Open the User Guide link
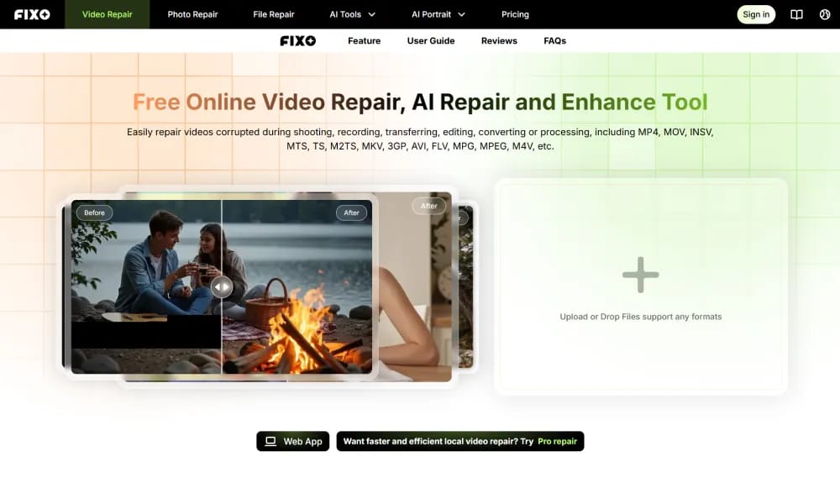The height and width of the screenshot is (504, 840). (x=431, y=40)
